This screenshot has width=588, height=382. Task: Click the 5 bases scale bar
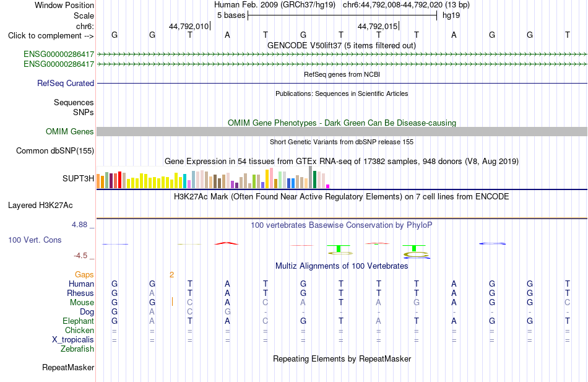click(x=342, y=15)
